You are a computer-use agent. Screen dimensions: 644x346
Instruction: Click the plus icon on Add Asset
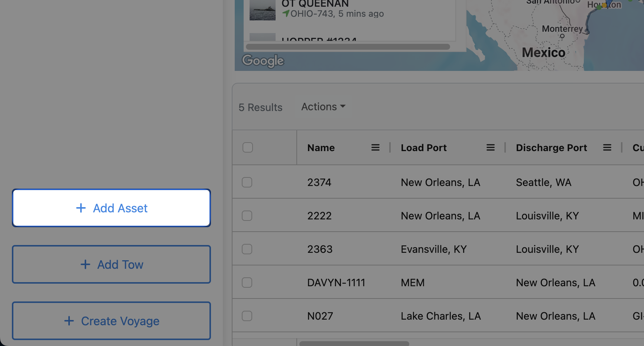coord(81,208)
